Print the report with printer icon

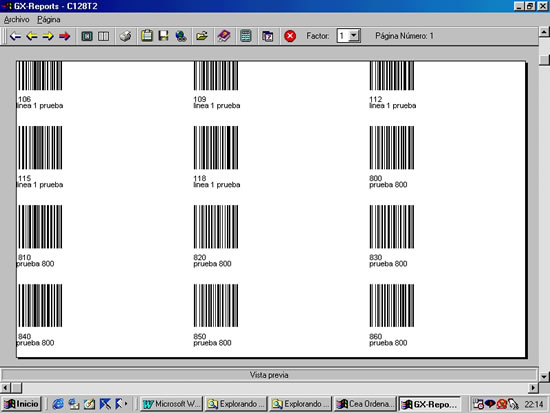[x=125, y=36]
